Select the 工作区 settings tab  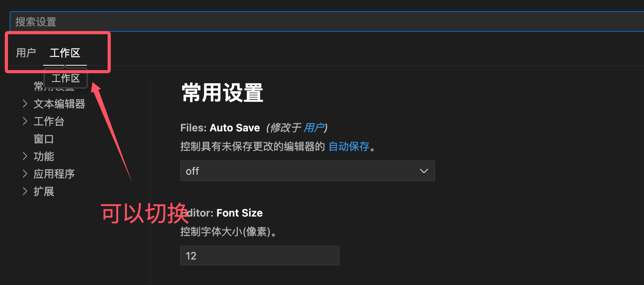[65, 53]
